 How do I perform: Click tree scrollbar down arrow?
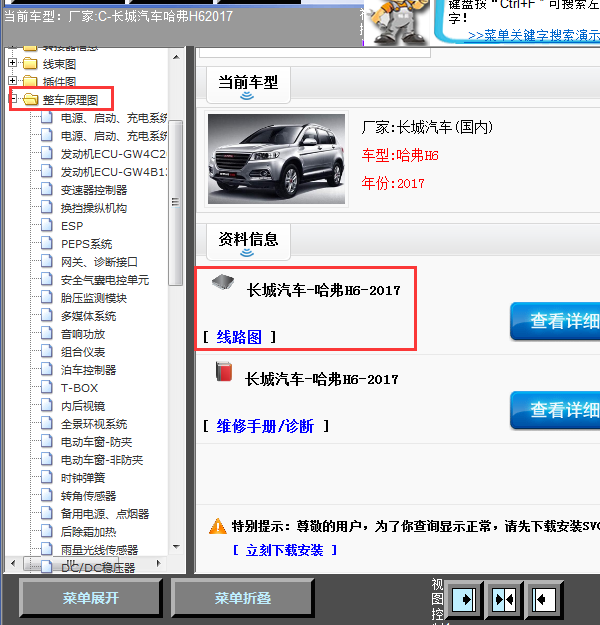point(176,547)
